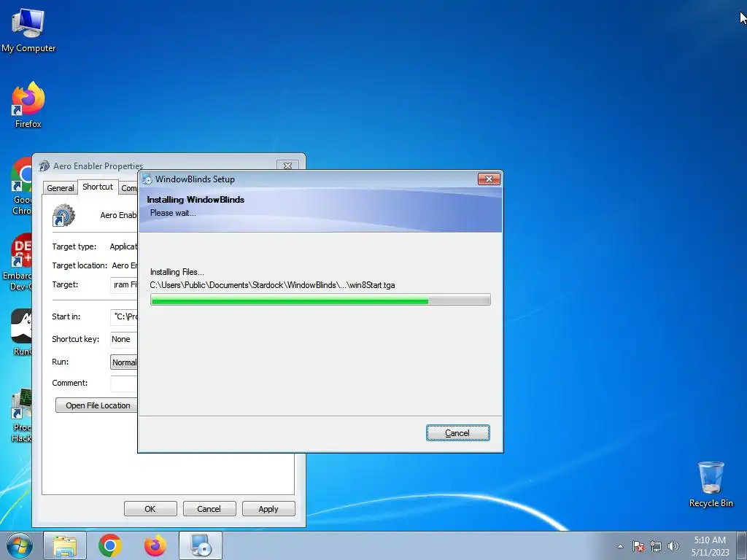Click the 'Installing Files...' status text

pyautogui.click(x=177, y=272)
